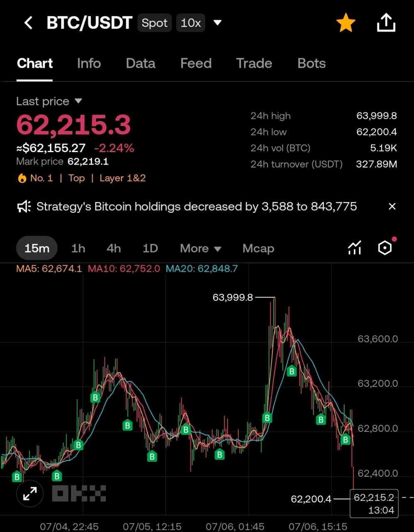Select the 4h timeframe
The image size is (414, 532).
[114, 249]
